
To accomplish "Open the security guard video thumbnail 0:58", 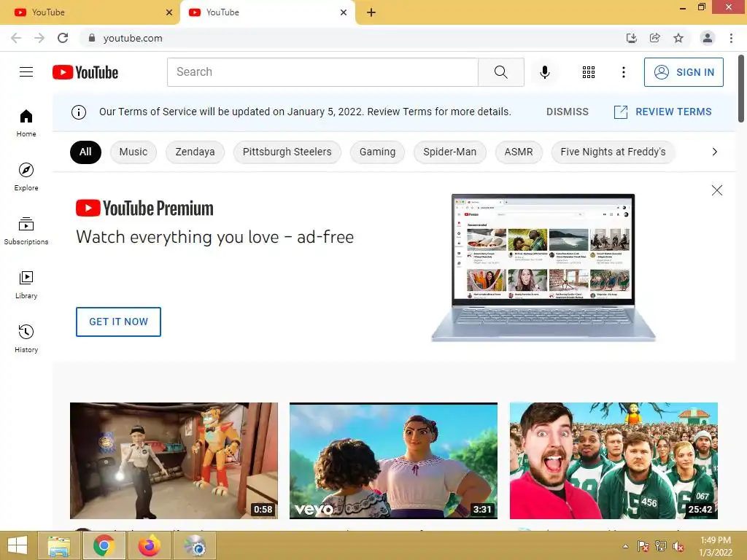I will 174,461.
